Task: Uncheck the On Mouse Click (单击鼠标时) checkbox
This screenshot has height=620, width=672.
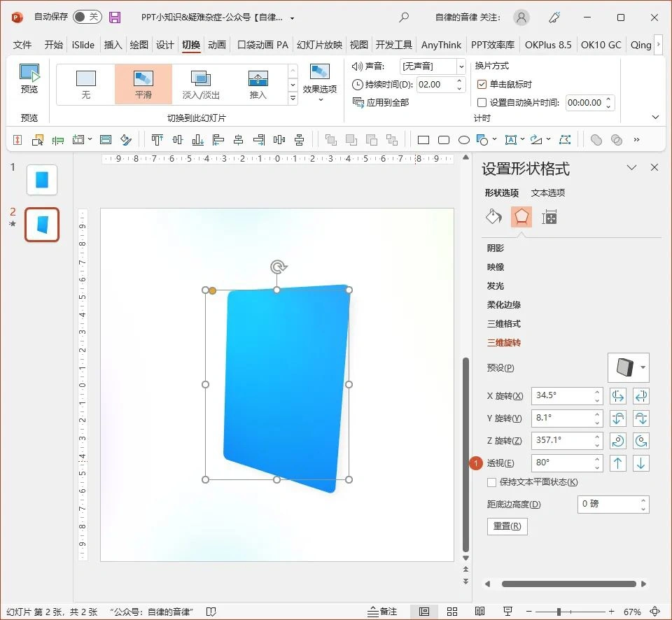Action: [x=482, y=84]
